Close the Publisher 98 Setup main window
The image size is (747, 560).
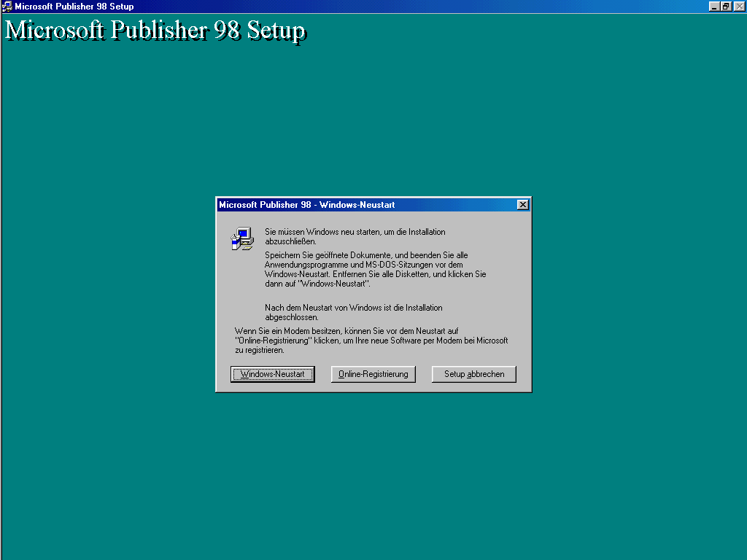coord(740,6)
